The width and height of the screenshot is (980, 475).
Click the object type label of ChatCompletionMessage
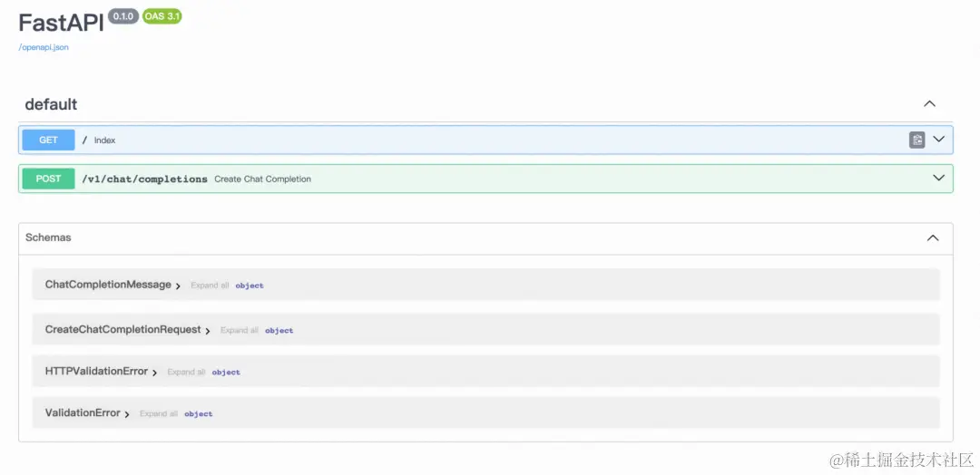coord(250,286)
